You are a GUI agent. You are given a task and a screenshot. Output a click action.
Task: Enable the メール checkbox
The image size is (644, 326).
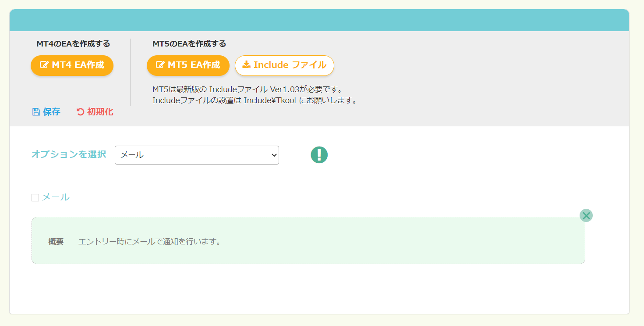35,198
